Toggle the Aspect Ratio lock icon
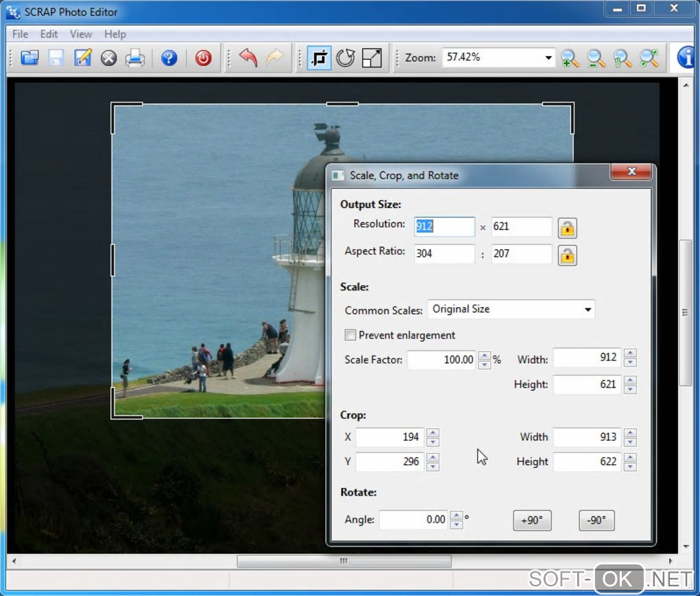The image size is (700, 596). tap(567, 255)
